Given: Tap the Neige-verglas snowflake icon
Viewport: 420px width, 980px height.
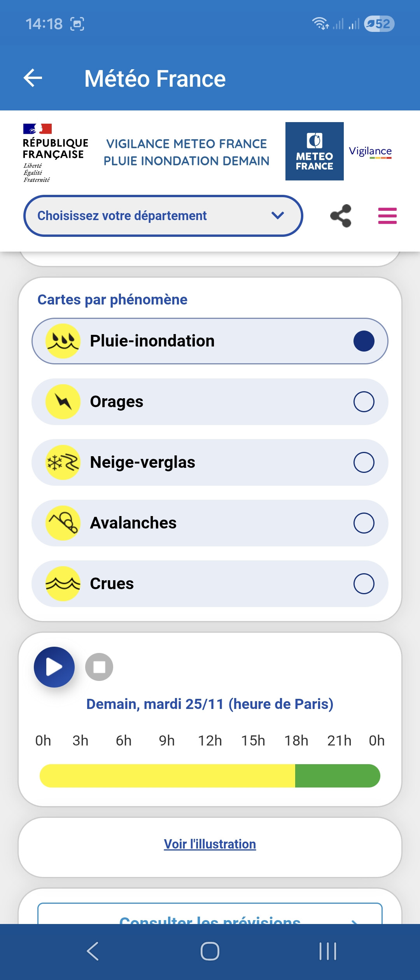Looking at the screenshot, I should click(x=63, y=462).
